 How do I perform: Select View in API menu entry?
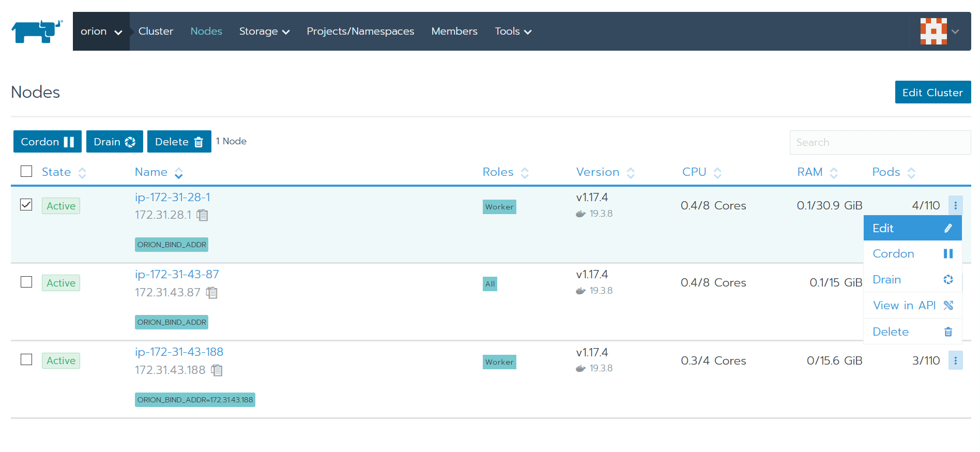912,306
